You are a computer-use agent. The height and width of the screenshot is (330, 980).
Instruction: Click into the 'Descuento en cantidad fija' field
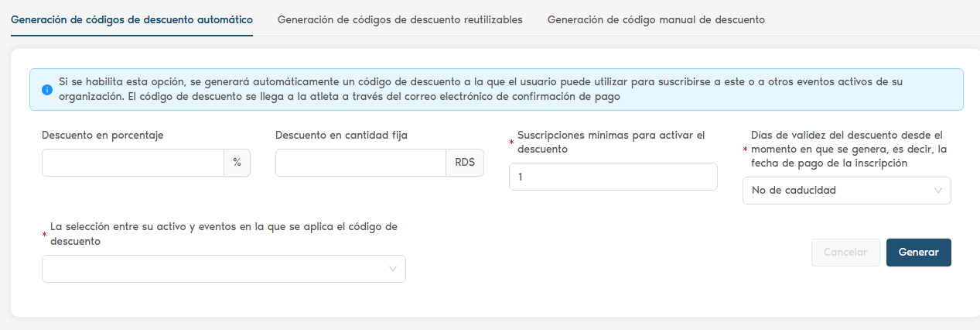coord(360,163)
